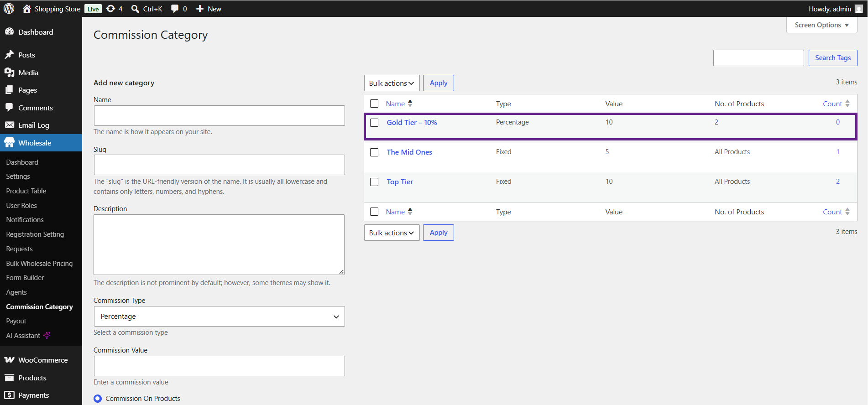The image size is (868, 405).
Task: Focus the search tags input box
Action: 758,58
